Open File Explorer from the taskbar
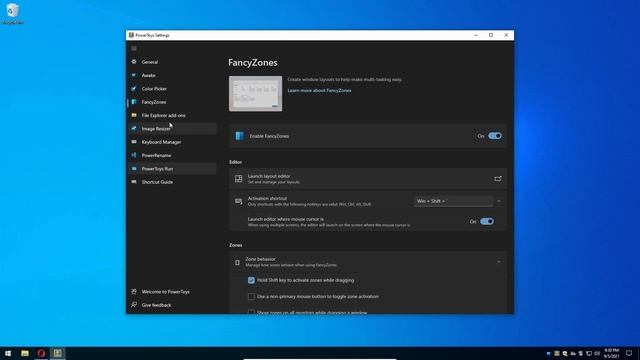Image resolution: width=640 pixels, height=360 pixels. 25,353
